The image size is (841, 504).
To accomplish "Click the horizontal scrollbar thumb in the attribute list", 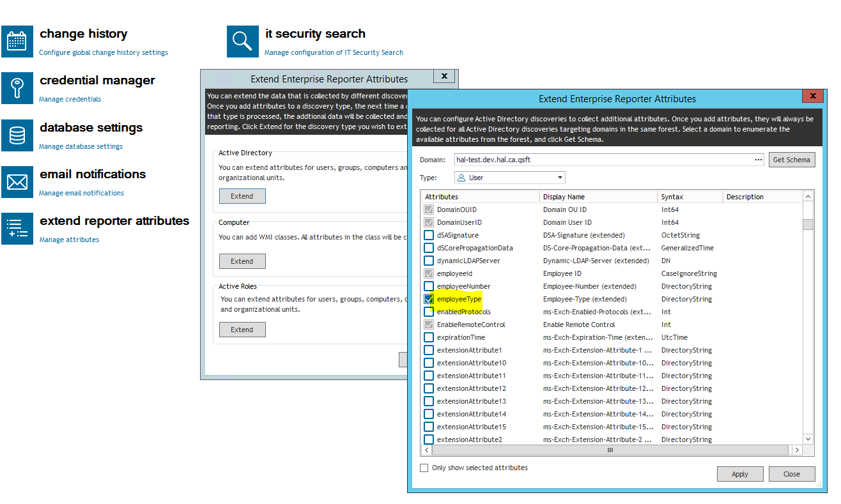I will [610, 450].
